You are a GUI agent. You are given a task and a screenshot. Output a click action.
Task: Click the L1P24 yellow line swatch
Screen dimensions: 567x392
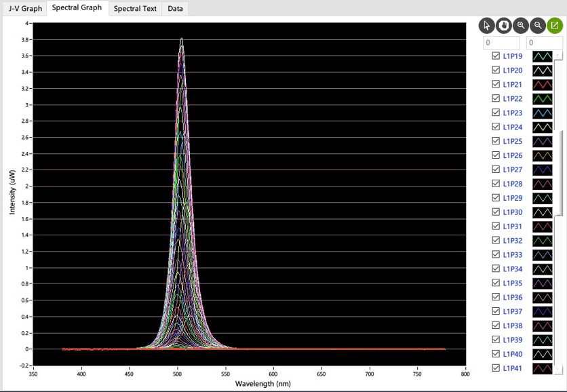point(543,127)
